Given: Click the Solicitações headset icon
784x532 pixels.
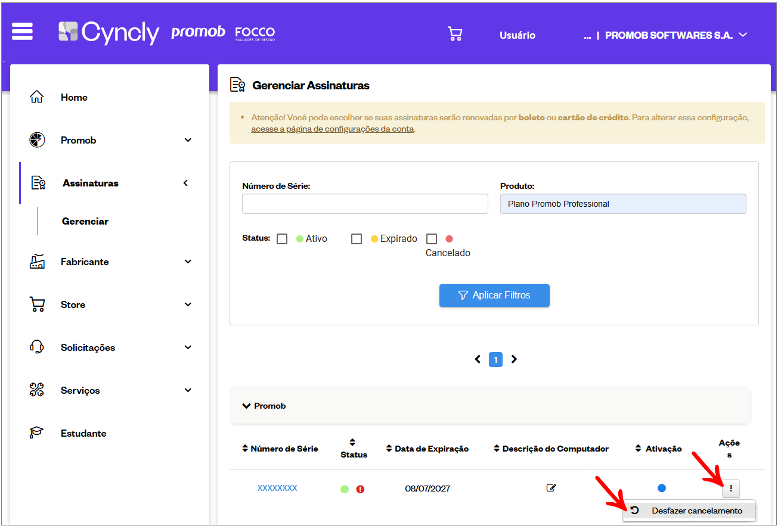Looking at the screenshot, I should tap(37, 347).
